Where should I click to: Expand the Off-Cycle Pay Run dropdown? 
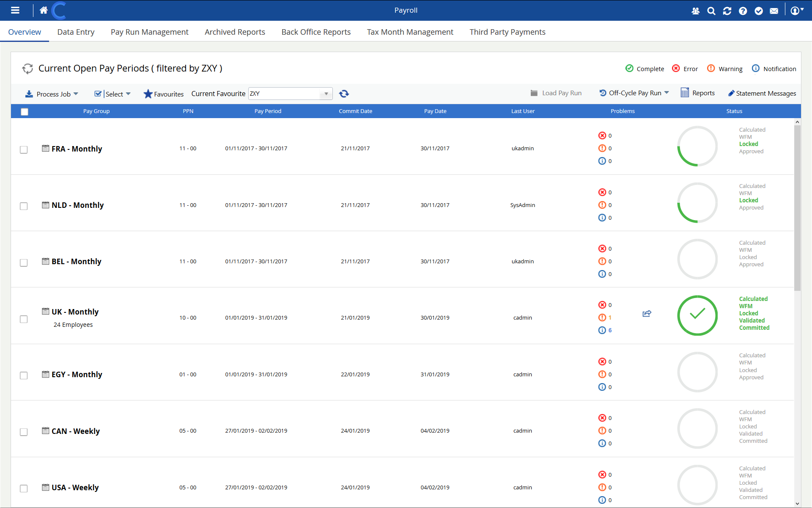[634, 93]
